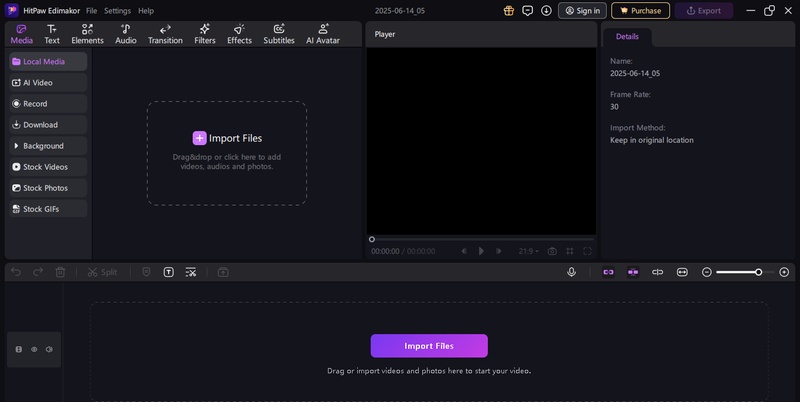Expand the Background category in sidebar
Image resolution: width=800 pixels, height=402 pixels.
[x=47, y=146]
